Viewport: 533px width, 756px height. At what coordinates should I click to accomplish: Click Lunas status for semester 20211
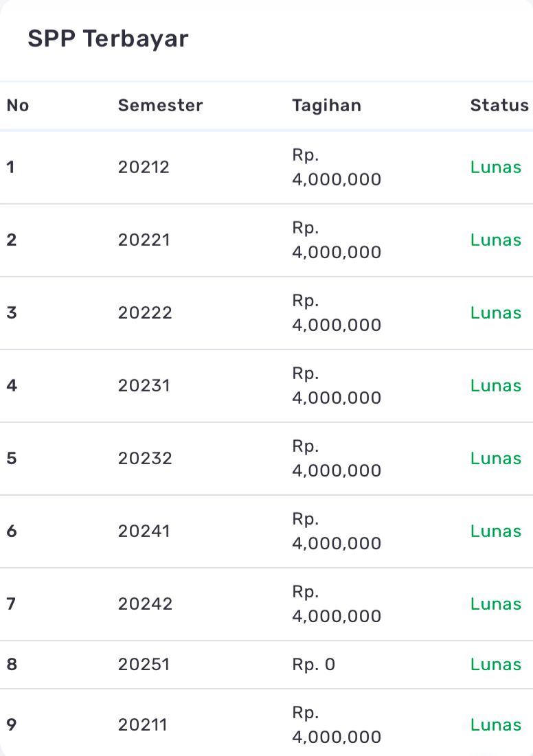pyautogui.click(x=496, y=725)
